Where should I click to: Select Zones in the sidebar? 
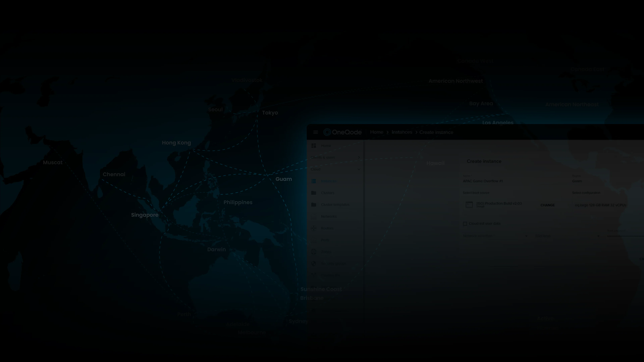point(326,252)
